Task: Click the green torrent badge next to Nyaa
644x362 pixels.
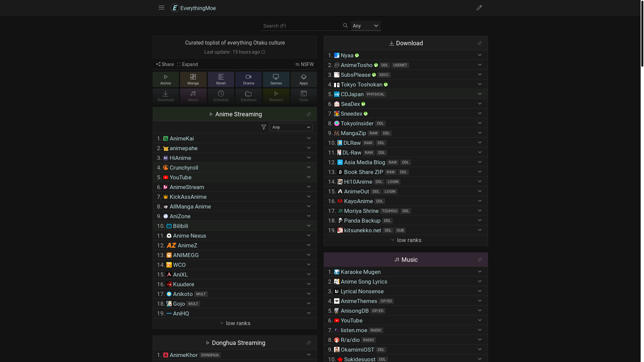Action: pyautogui.click(x=357, y=55)
